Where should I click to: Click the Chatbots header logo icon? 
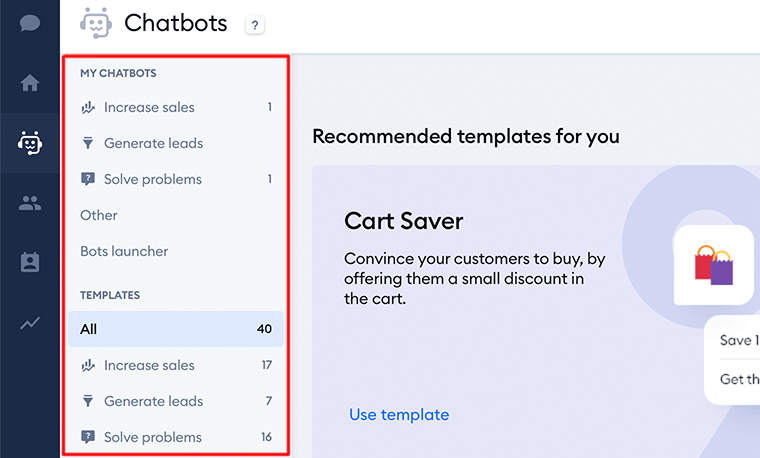pyautogui.click(x=95, y=23)
